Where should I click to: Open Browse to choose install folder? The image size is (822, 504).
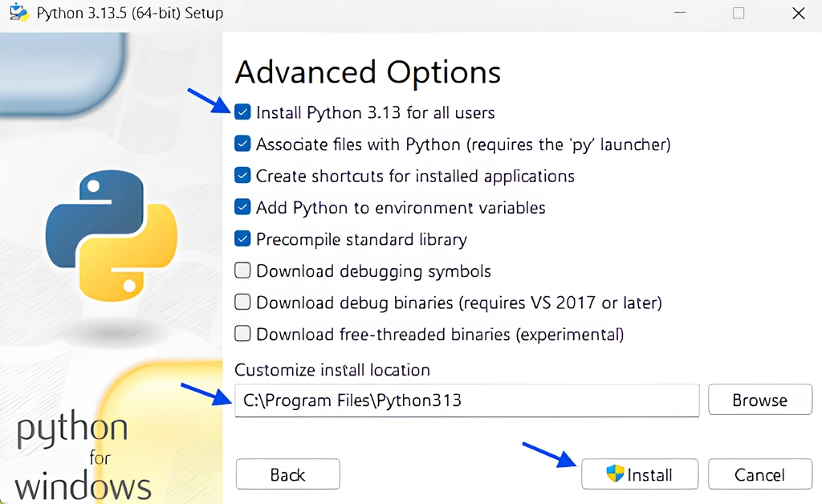[x=759, y=400]
